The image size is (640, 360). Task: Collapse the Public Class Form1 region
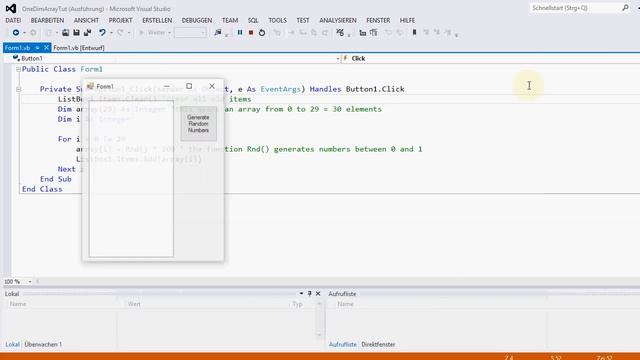pos(18,69)
